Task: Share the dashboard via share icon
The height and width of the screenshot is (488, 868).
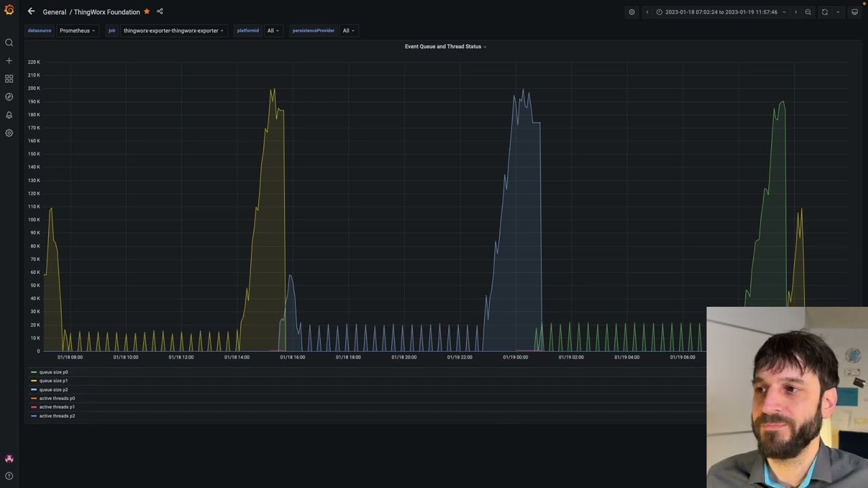Action: [160, 12]
